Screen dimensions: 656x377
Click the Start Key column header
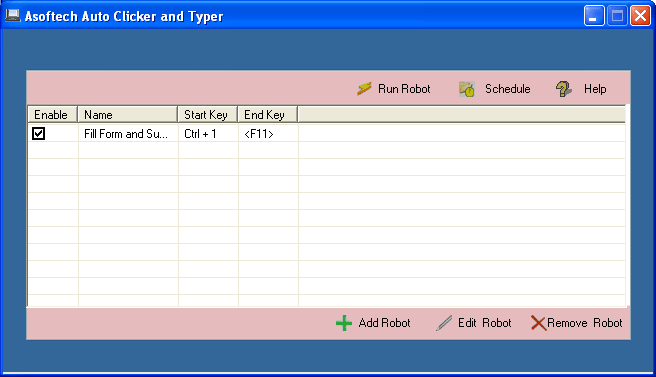click(x=208, y=114)
